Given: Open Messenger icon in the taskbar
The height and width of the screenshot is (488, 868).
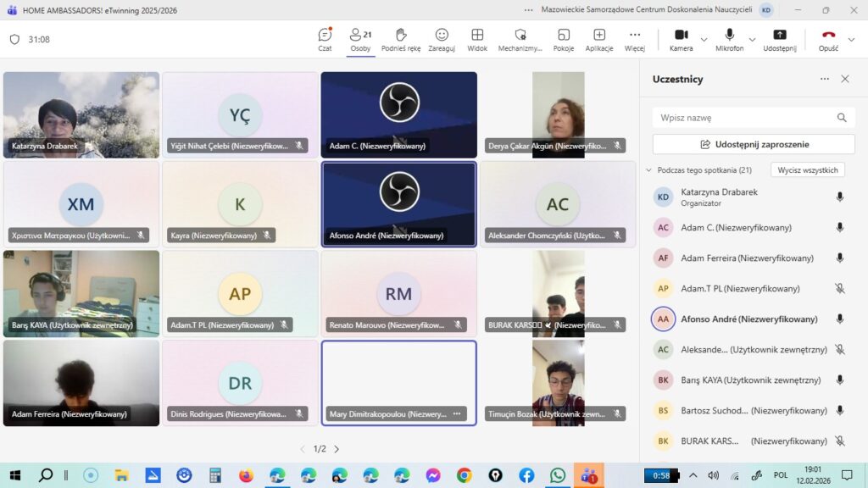Looking at the screenshot, I should coord(433,474).
